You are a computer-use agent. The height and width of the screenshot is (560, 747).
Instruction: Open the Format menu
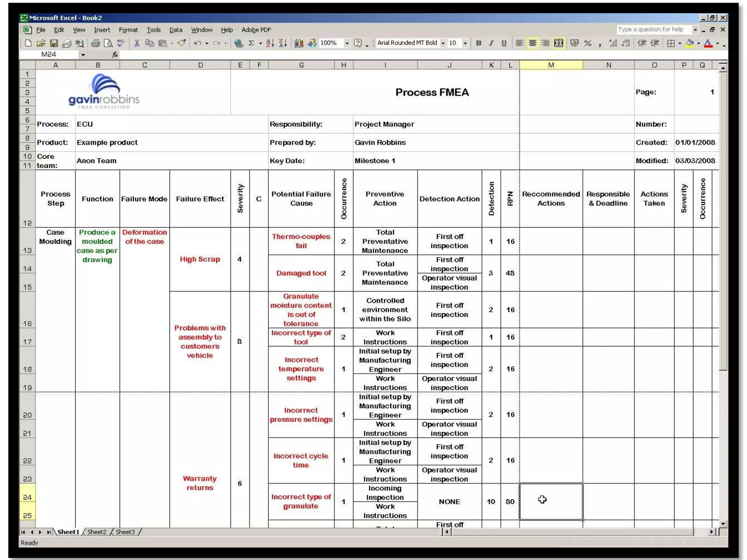click(128, 30)
